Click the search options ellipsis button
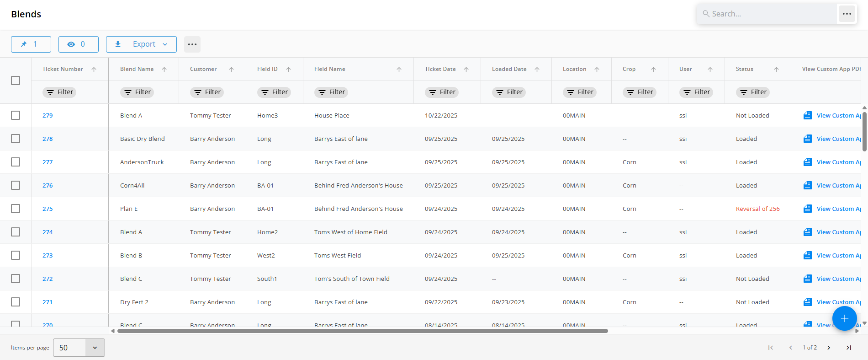This screenshot has width=868, height=360. (x=847, y=14)
